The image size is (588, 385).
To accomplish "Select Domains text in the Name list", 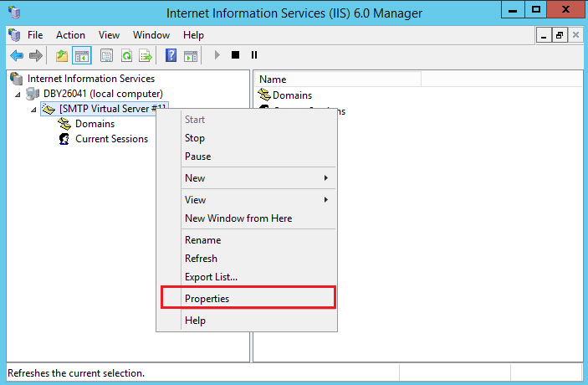I will [x=292, y=95].
